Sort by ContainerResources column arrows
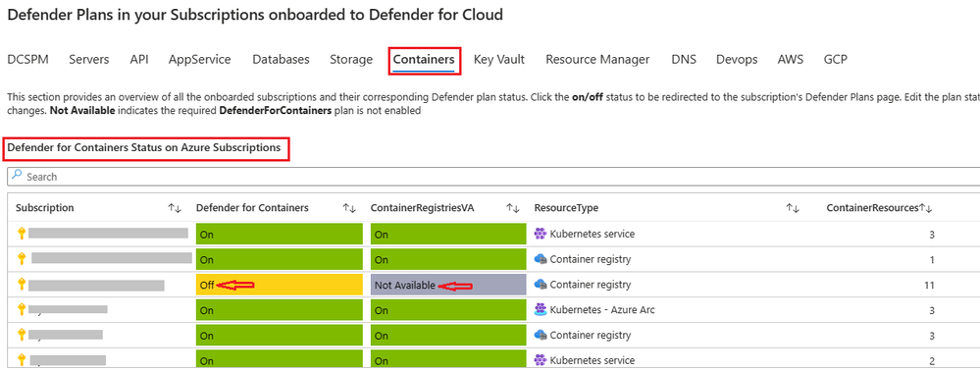This screenshot has width=980, height=372. tap(926, 208)
